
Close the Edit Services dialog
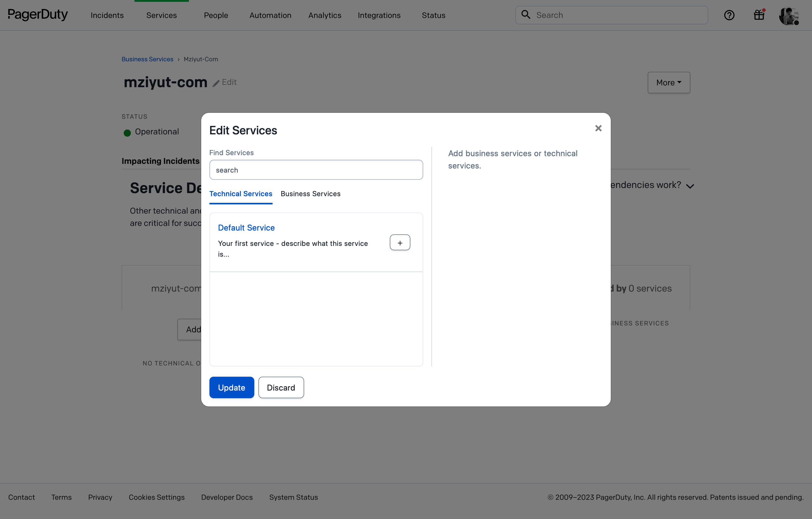coord(598,128)
